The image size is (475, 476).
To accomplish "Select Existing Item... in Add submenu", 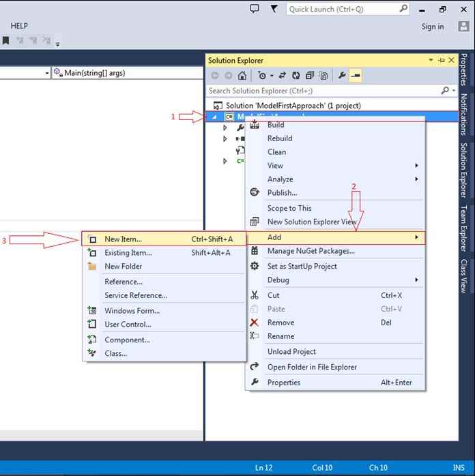I will click(164, 253).
